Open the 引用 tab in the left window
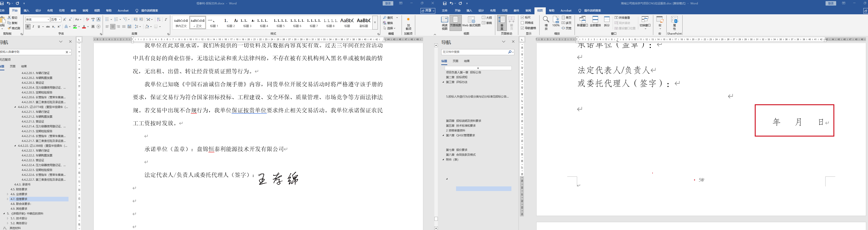 click(x=62, y=11)
